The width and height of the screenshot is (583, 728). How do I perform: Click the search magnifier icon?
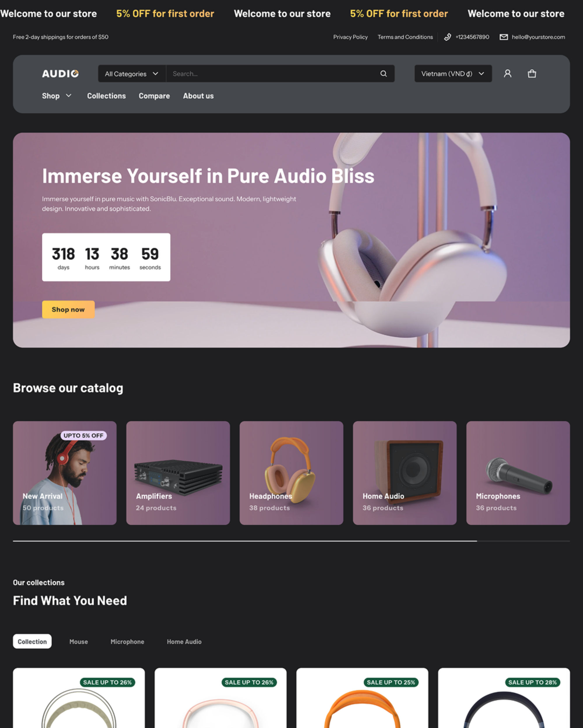tap(383, 73)
